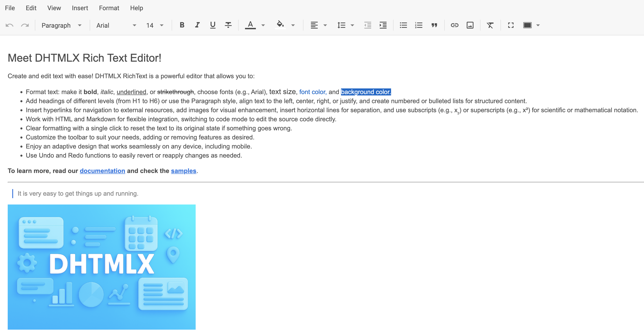Expand the layout mode dropdown arrow
This screenshot has height=336, width=644.
(x=538, y=25)
